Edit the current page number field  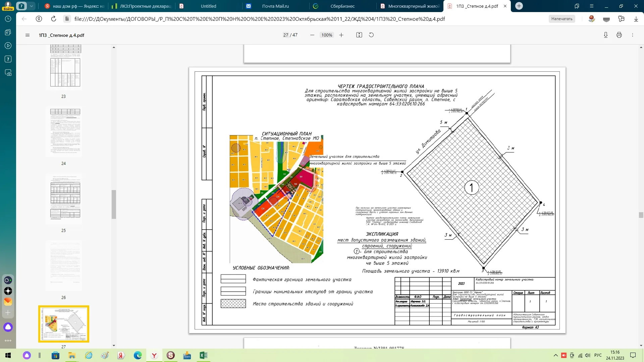click(x=286, y=35)
